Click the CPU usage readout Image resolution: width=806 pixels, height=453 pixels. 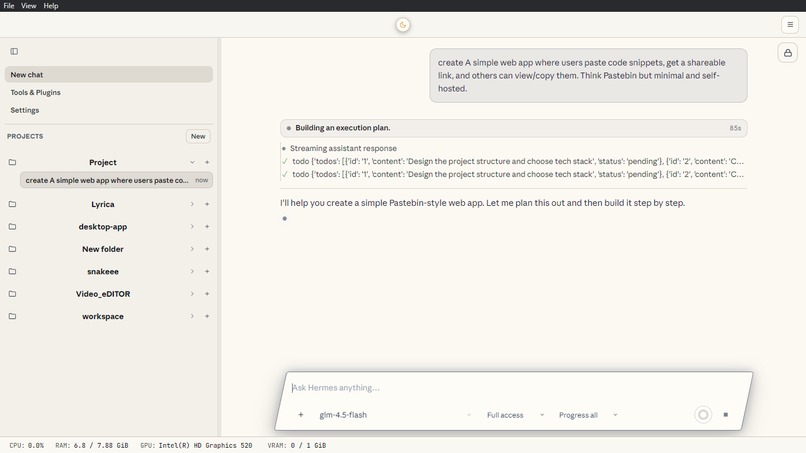tap(27, 445)
